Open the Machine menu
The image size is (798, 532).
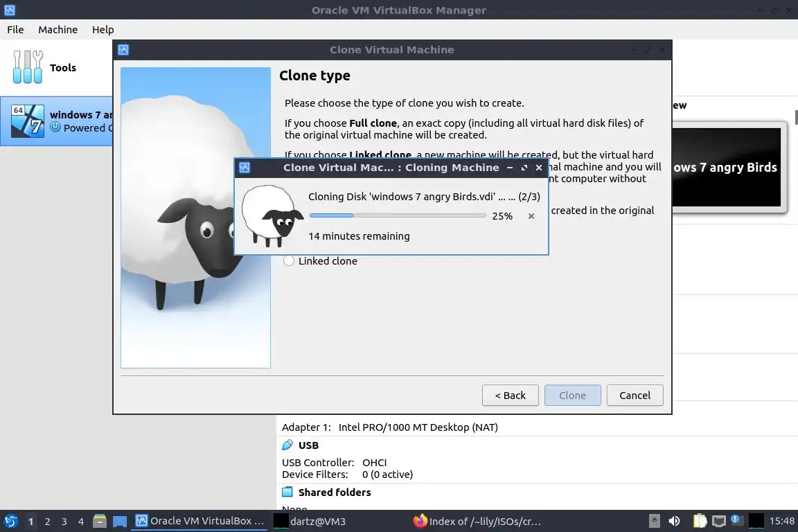click(57, 30)
